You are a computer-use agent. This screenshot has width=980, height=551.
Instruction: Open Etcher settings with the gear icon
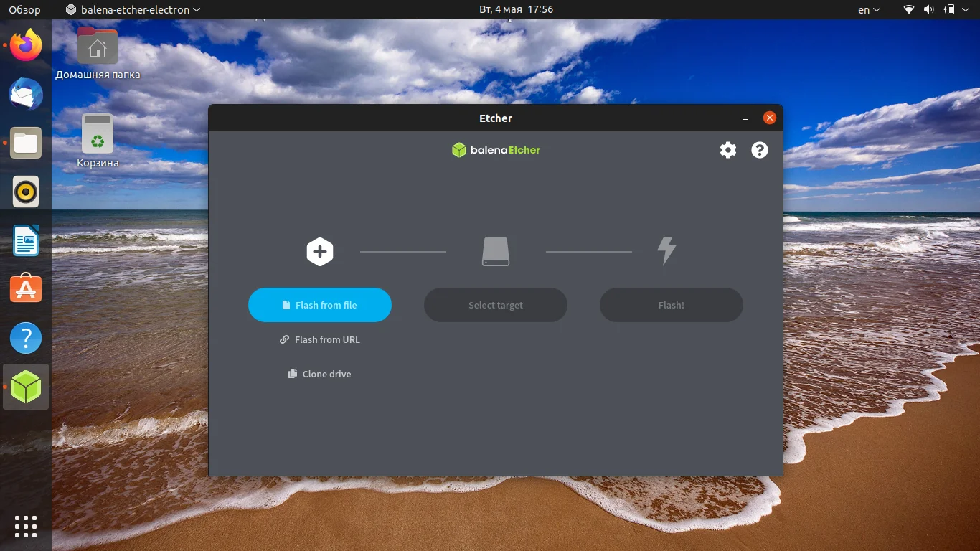[727, 150]
